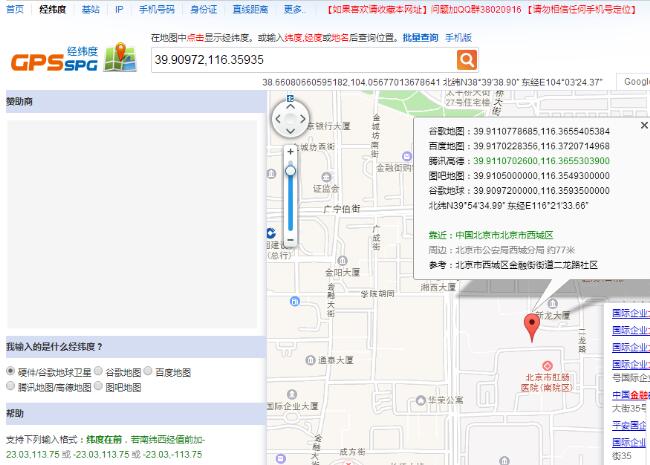Click the 谷歌地图 coordinates line in popup

(519, 131)
